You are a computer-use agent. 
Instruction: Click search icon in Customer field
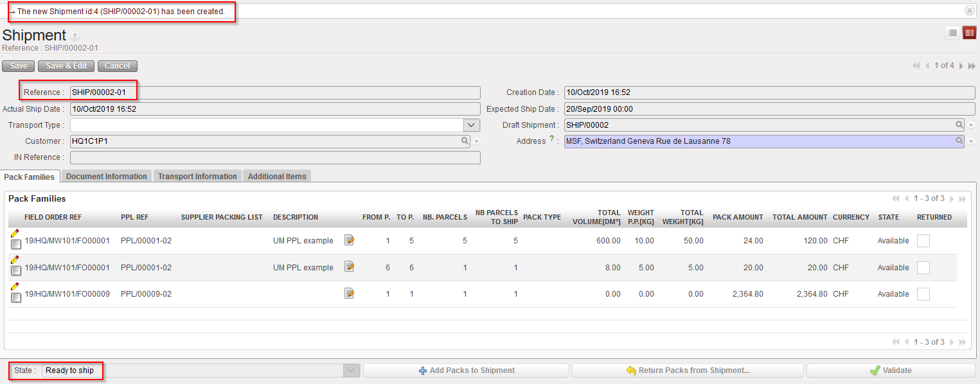(465, 141)
